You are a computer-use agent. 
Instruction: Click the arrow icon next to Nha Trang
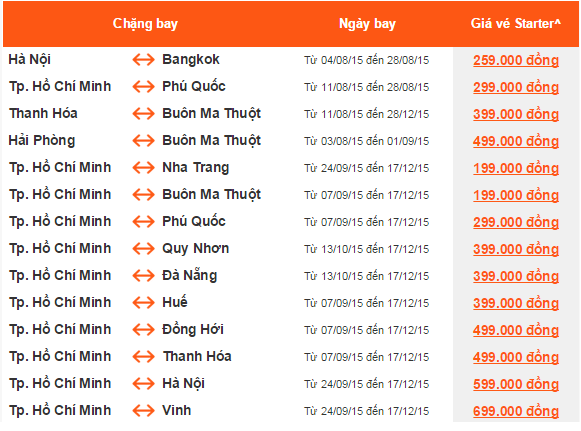(x=143, y=168)
